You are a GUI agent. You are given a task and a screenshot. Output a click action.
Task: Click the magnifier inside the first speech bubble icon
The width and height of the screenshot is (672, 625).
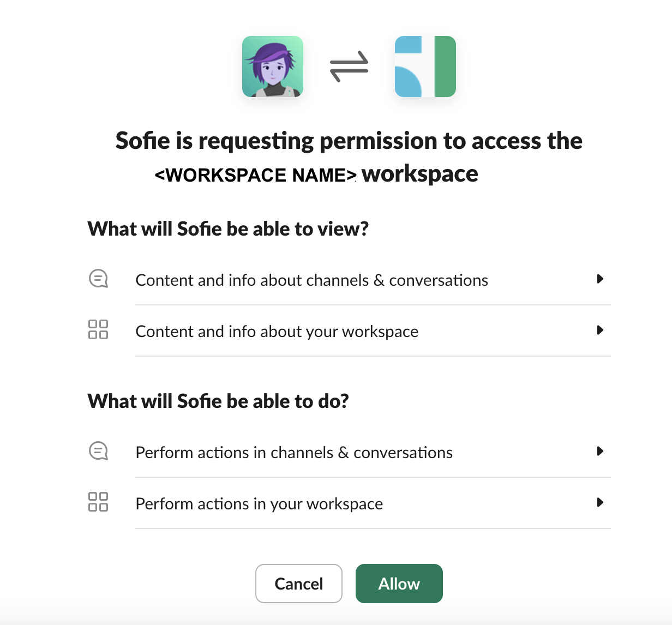(97, 278)
